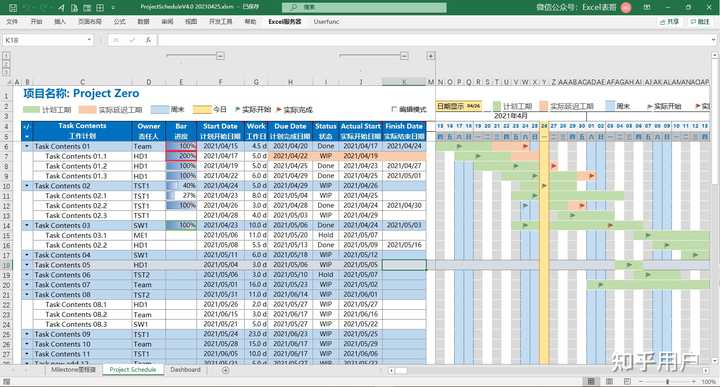Toggle the 编辑模式 checkbox

pos(394,109)
